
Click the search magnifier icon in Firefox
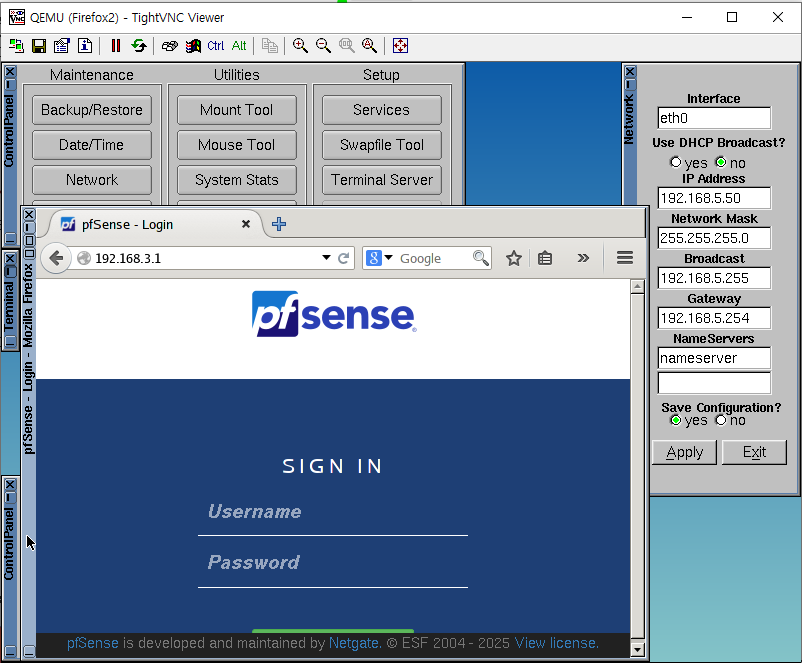tap(481, 258)
